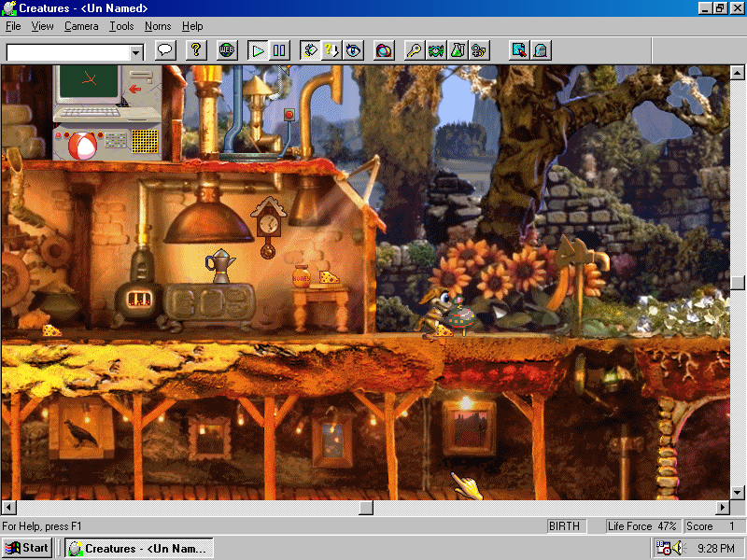Click inside the toolbar text input field
The image size is (747, 560).
click(x=68, y=52)
